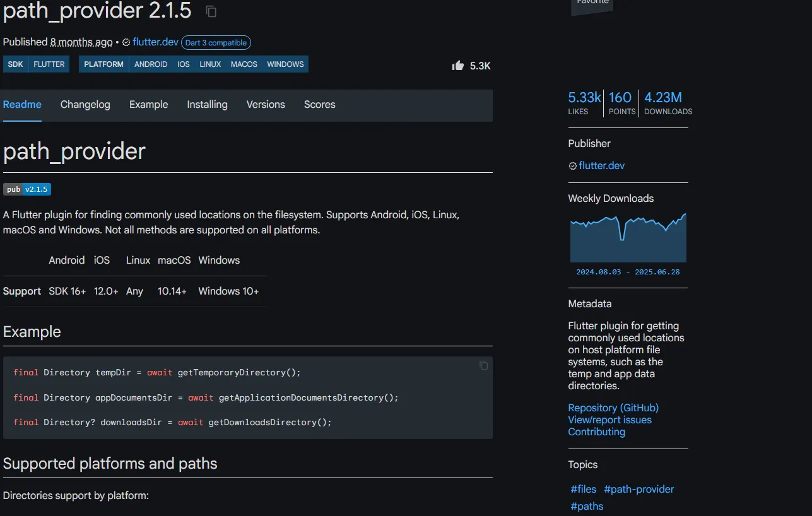
Task: Go to the Installing tab
Action: click(207, 105)
